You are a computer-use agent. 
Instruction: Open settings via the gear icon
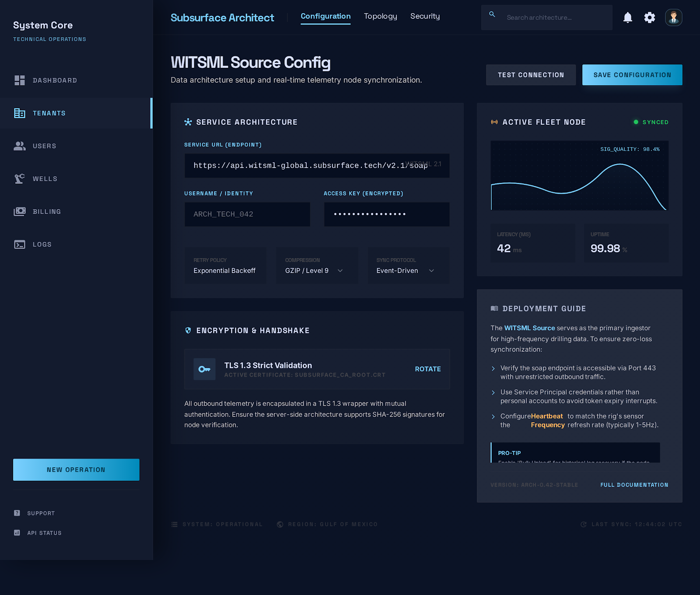pyautogui.click(x=649, y=17)
